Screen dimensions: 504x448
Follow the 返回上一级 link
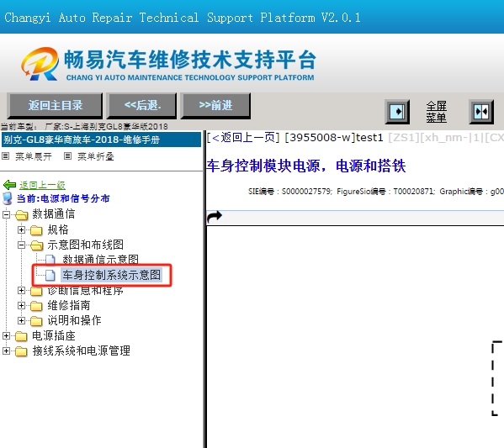[42, 185]
